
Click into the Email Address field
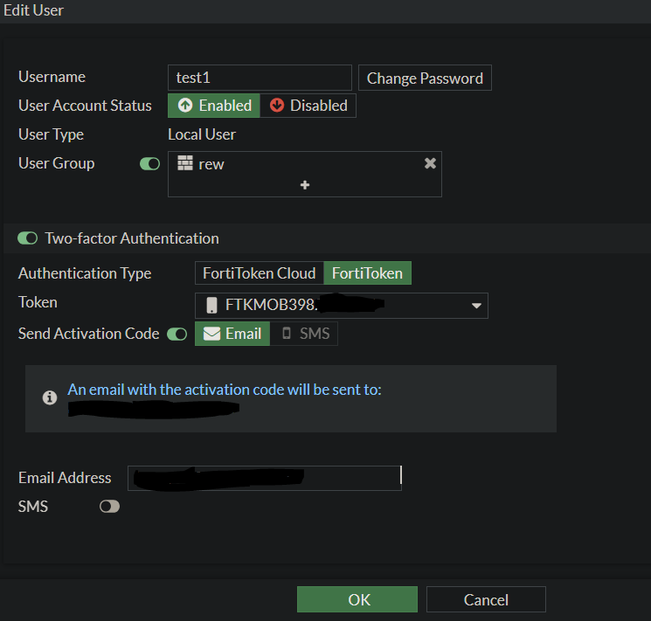click(264, 478)
